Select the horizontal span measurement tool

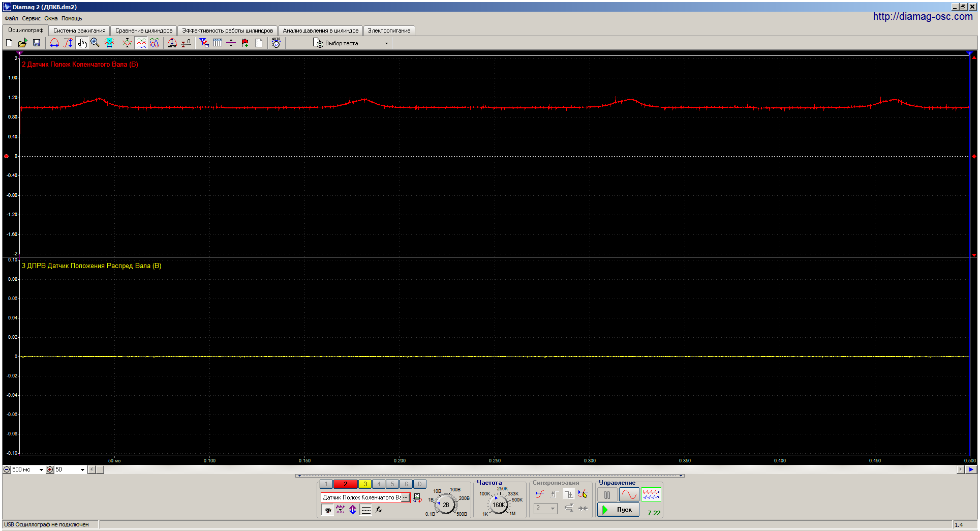[54, 43]
